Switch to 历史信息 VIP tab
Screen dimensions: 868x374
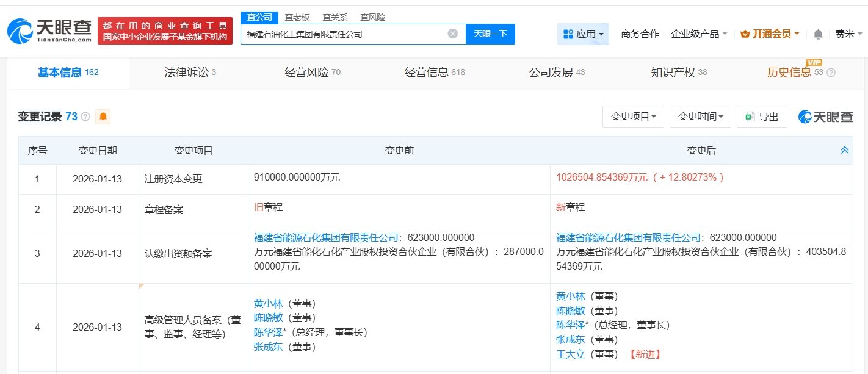(795, 73)
